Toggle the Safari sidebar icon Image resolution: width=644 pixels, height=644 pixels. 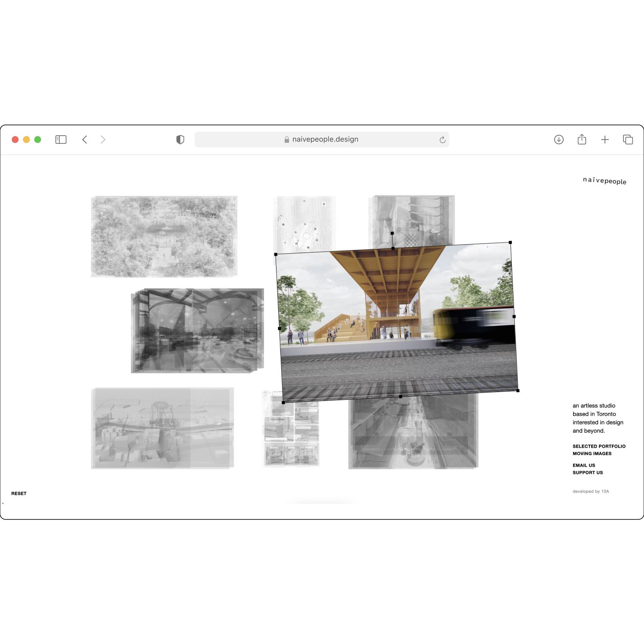(61, 140)
